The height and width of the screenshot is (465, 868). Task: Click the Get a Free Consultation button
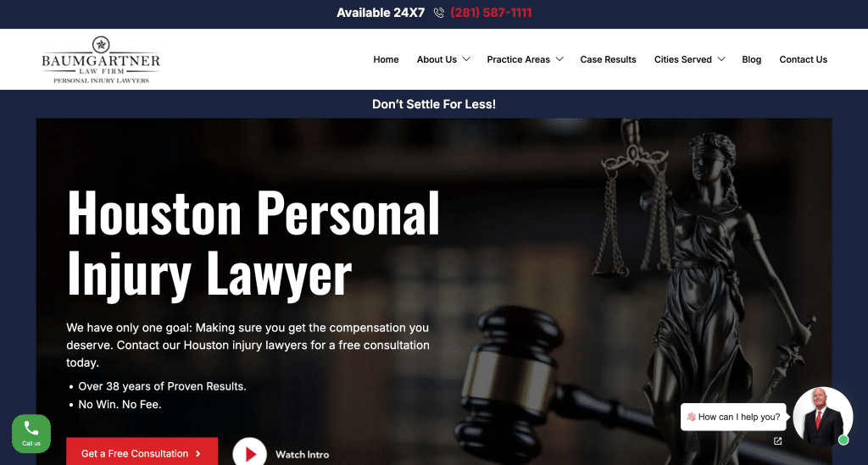tap(142, 451)
